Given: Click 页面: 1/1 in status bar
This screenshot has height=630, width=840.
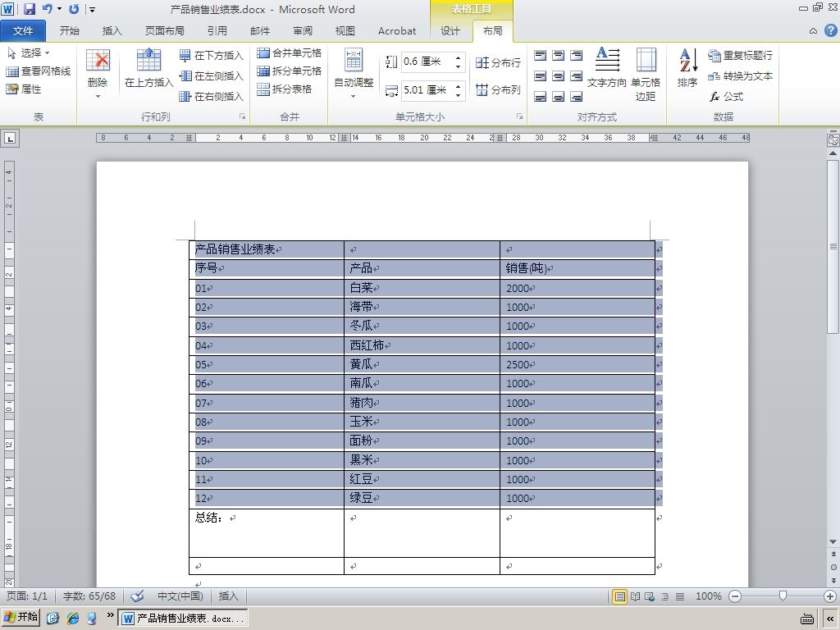Looking at the screenshot, I should 27,596.
